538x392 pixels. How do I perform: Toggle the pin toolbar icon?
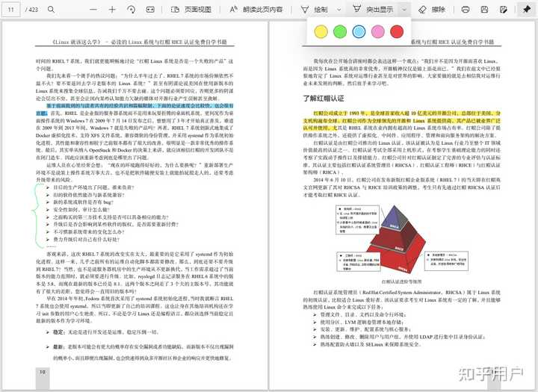526,10
